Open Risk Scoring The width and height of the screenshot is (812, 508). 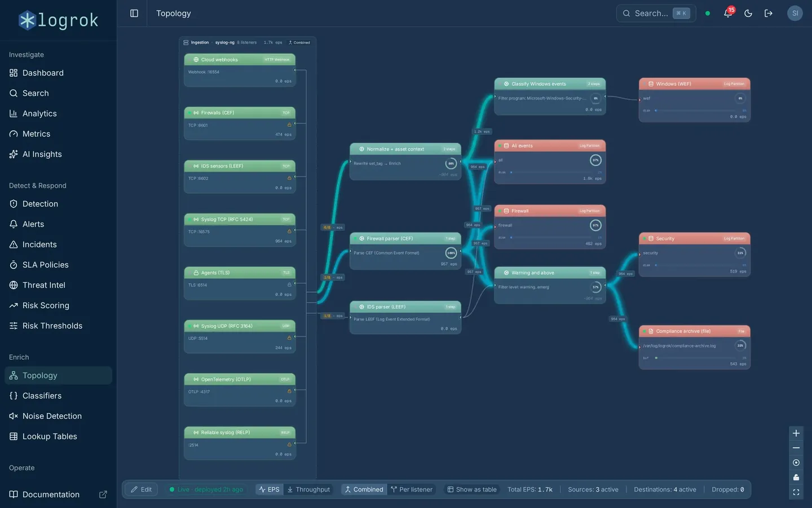pos(58,305)
